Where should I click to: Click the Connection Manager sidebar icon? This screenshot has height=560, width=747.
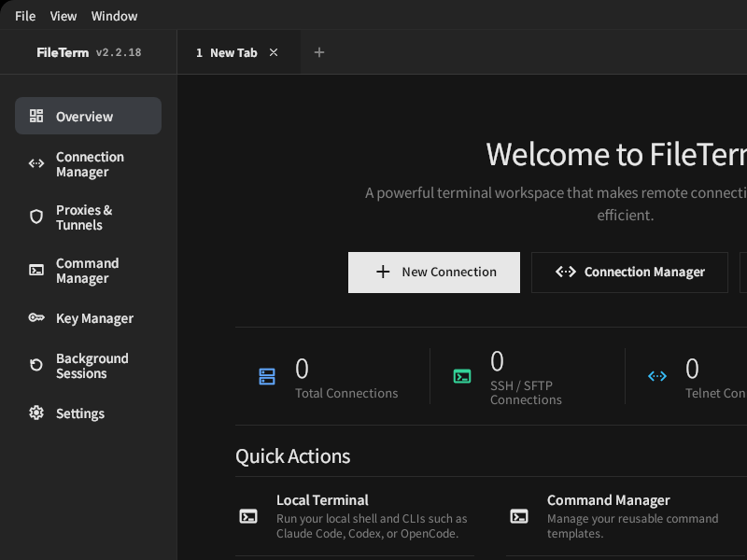[36, 164]
